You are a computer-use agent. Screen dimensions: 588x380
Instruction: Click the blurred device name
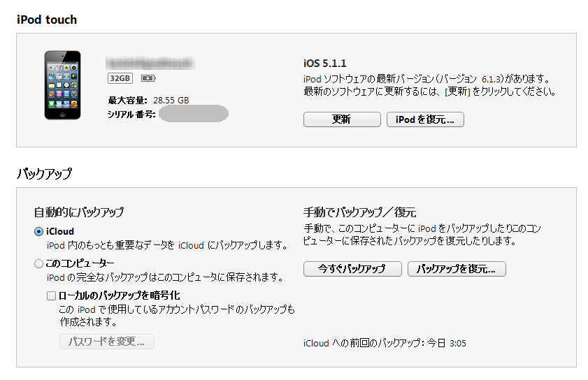[150, 62]
